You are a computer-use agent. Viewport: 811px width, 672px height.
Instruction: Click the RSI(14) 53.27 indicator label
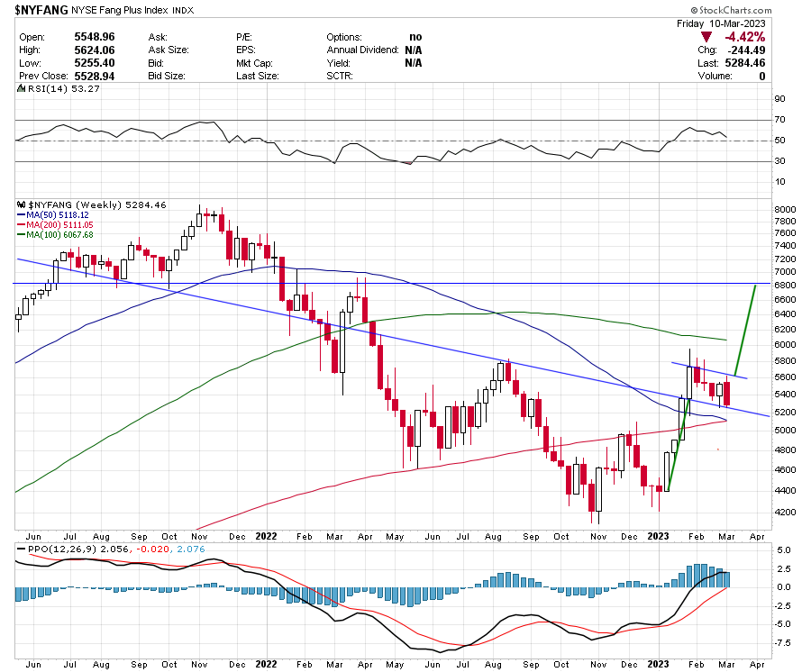pos(64,88)
